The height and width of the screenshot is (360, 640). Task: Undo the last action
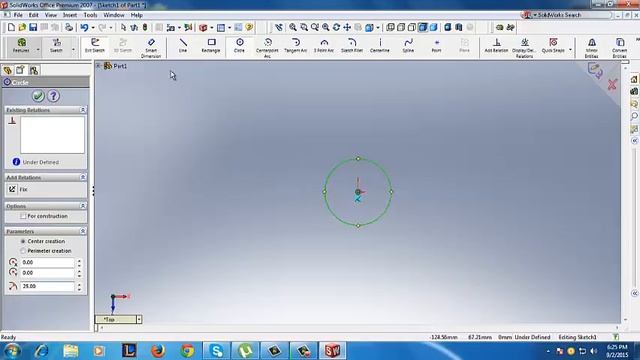[x=84, y=27]
